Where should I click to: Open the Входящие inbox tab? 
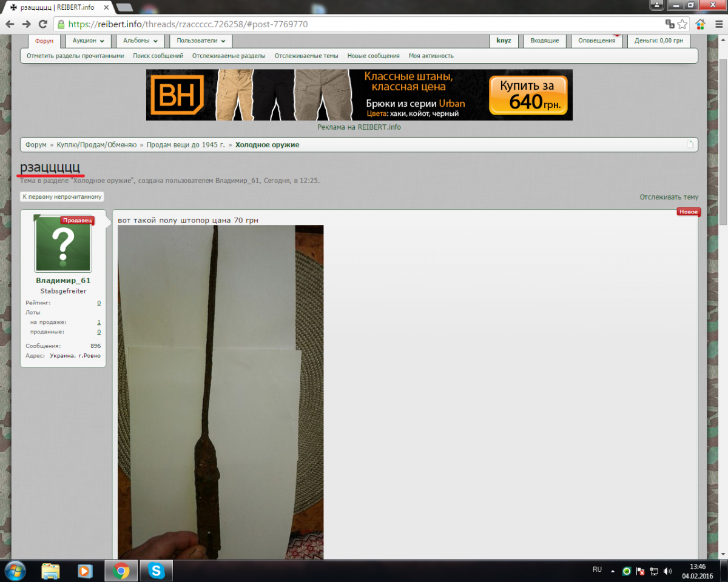pos(545,41)
